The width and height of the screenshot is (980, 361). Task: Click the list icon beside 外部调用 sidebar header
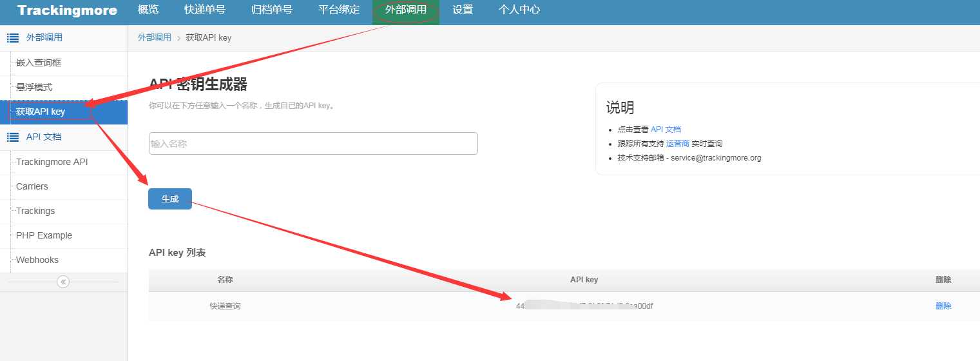coord(12,38)
